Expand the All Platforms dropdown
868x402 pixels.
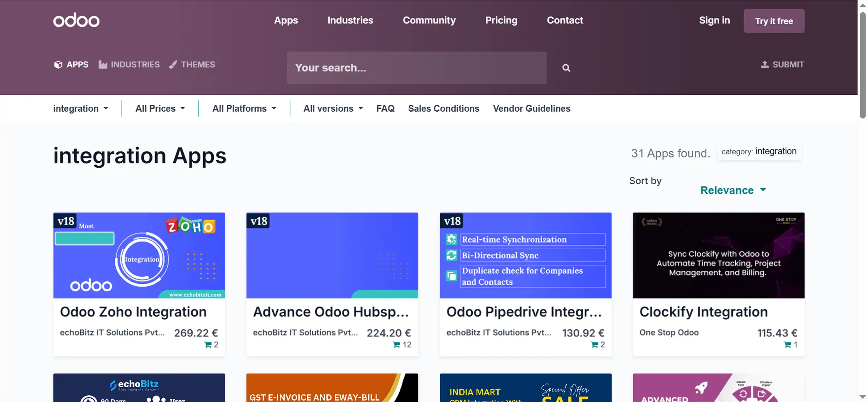pyautogui.click(x=244, y=108)
